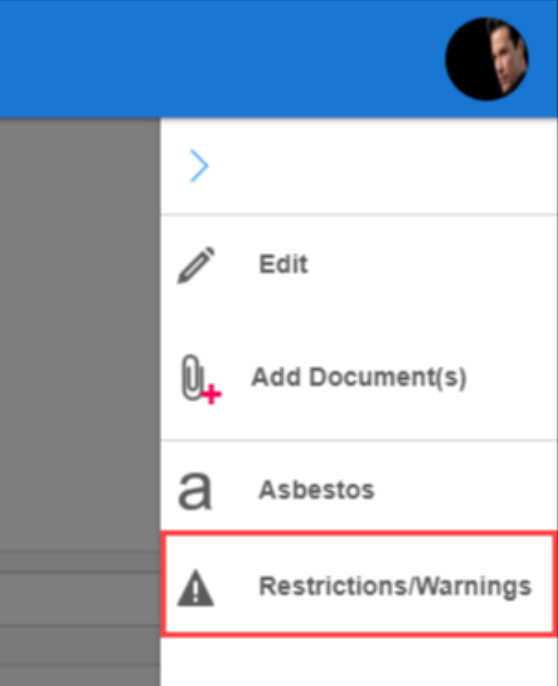558x686 pixels.
Task: Open the Restrictions/Warnings text link
Action: 395,586
